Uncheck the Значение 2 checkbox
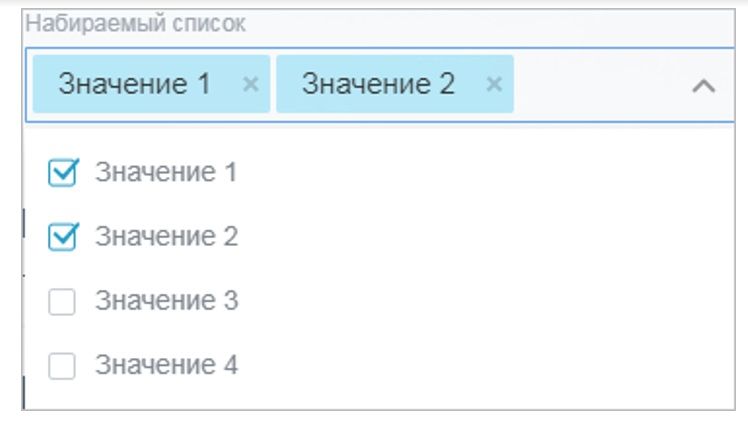 [x=62, y=237]
